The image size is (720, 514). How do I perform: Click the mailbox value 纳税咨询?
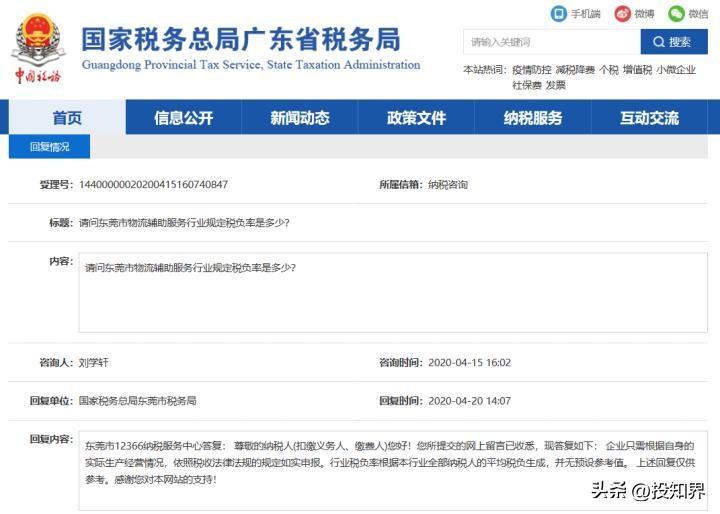click(448, 185)
